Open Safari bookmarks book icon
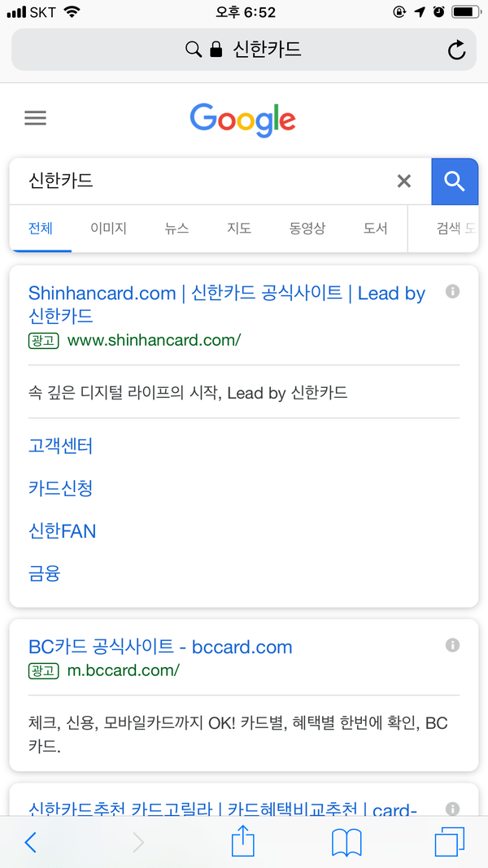Viewport: 488px width, 868px height. click(346, 842)
